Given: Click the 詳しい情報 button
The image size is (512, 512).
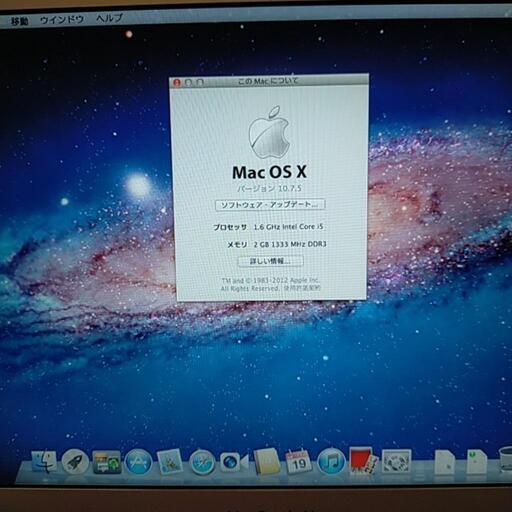Looking at the screenshot, I should tap(270, 261).
